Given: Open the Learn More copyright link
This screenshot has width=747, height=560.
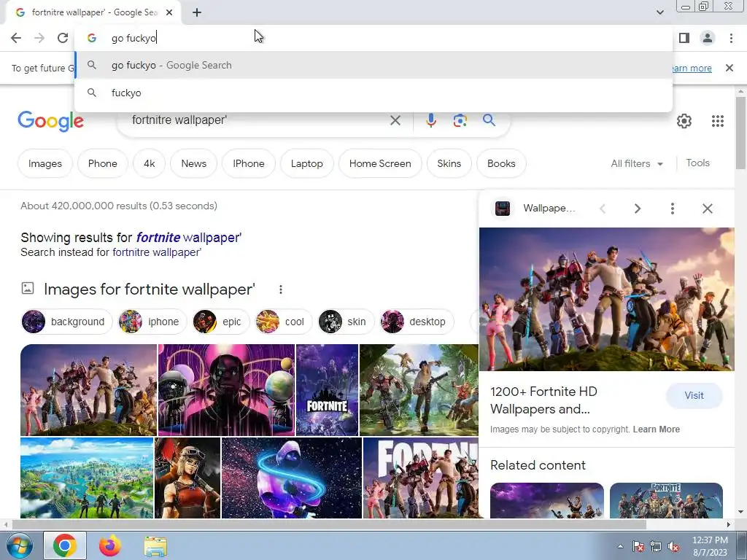Looking at the screenshot, I should [656, 429].
